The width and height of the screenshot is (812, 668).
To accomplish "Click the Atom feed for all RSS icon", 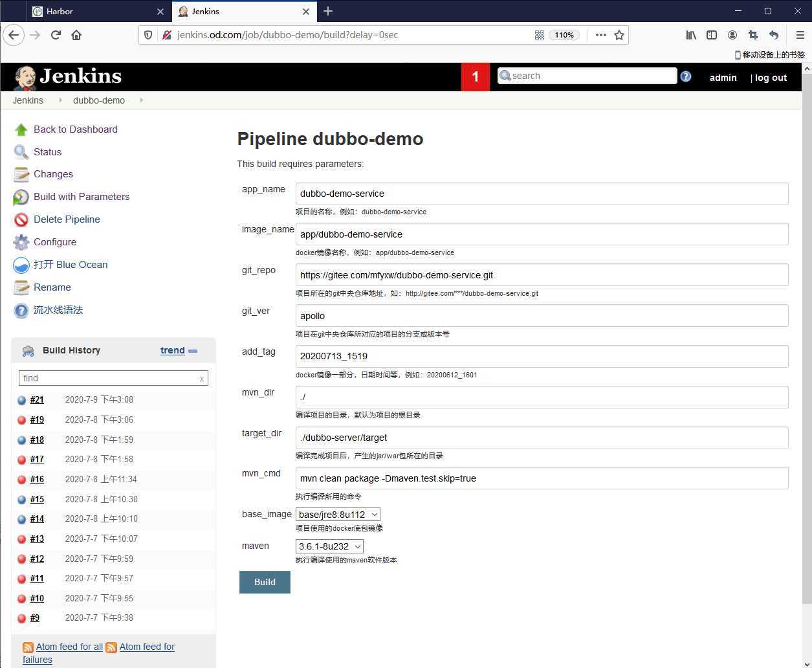I will (28, 647).
